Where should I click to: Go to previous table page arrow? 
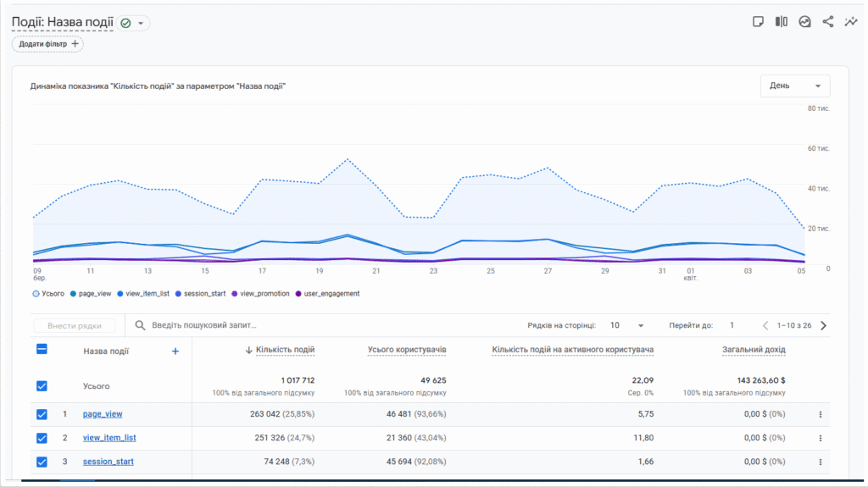point(765,325)
